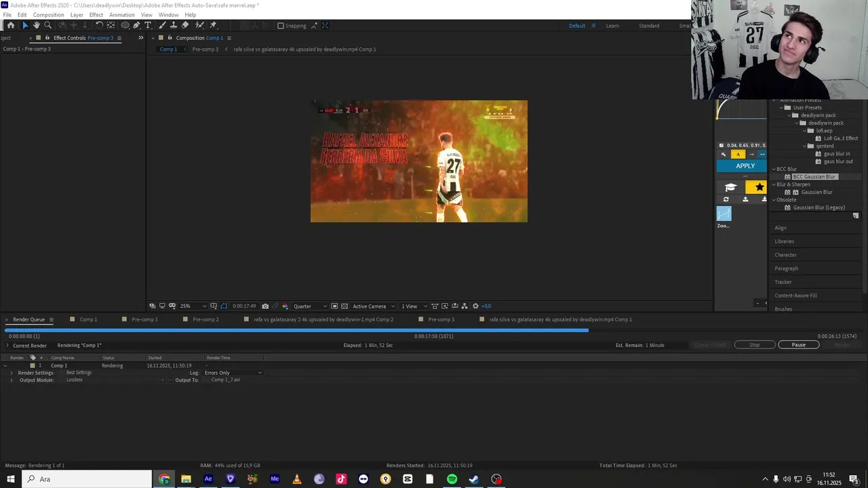This screenshot has width=868, height=488.
Task: Select the Pen tool
Action: tap(136, 26)
